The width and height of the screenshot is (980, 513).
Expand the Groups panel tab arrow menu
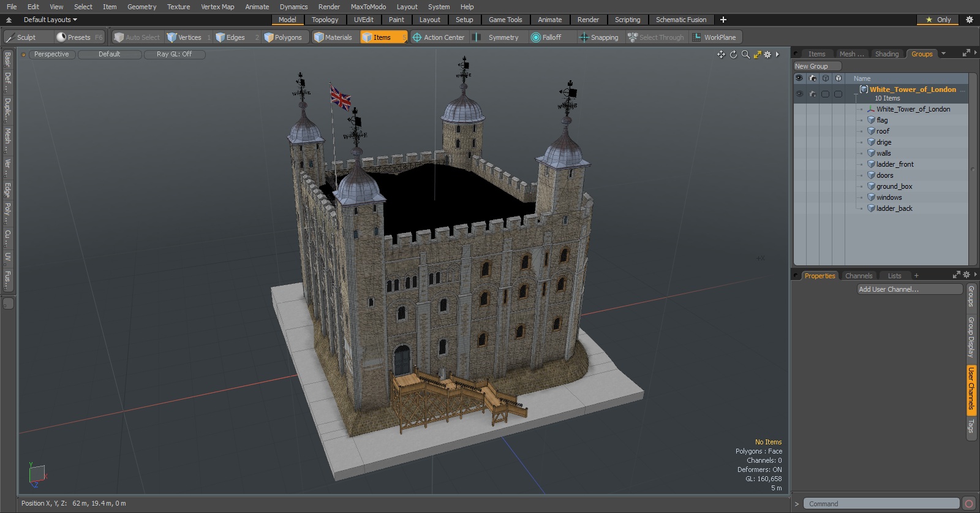[944, 54]
